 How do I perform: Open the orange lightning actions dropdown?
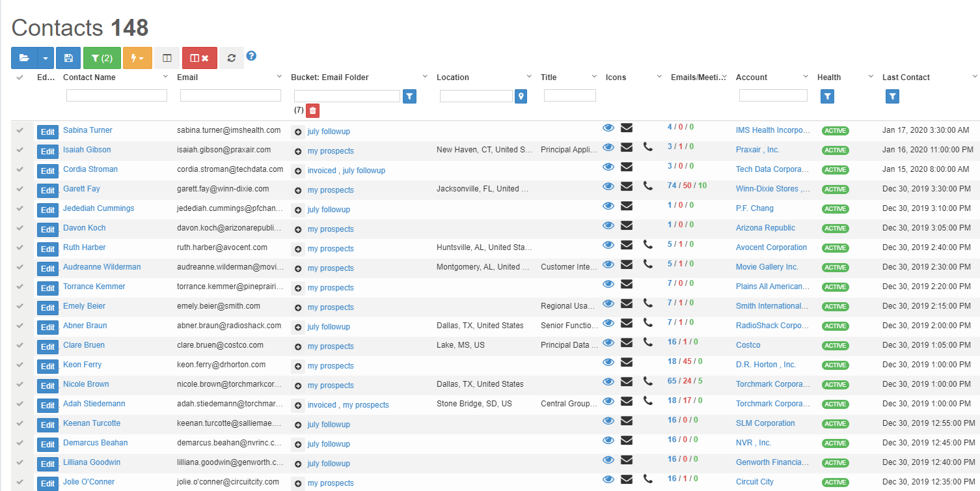pos(137,58)
